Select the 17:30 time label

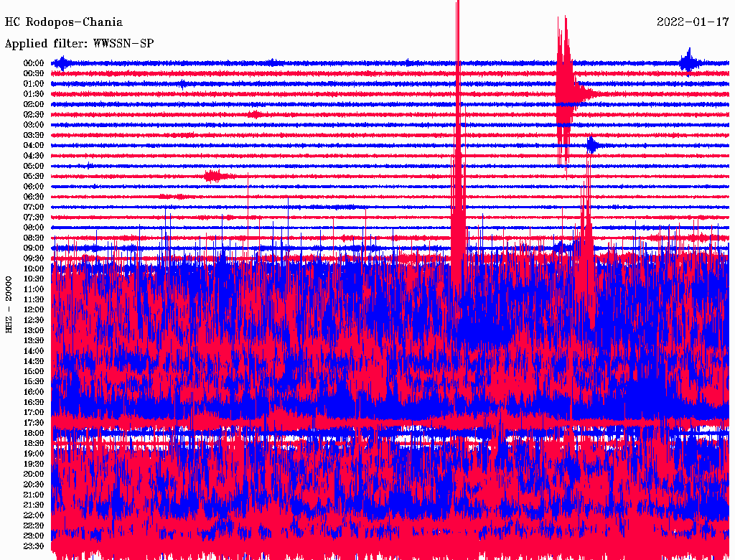(34, 423)
